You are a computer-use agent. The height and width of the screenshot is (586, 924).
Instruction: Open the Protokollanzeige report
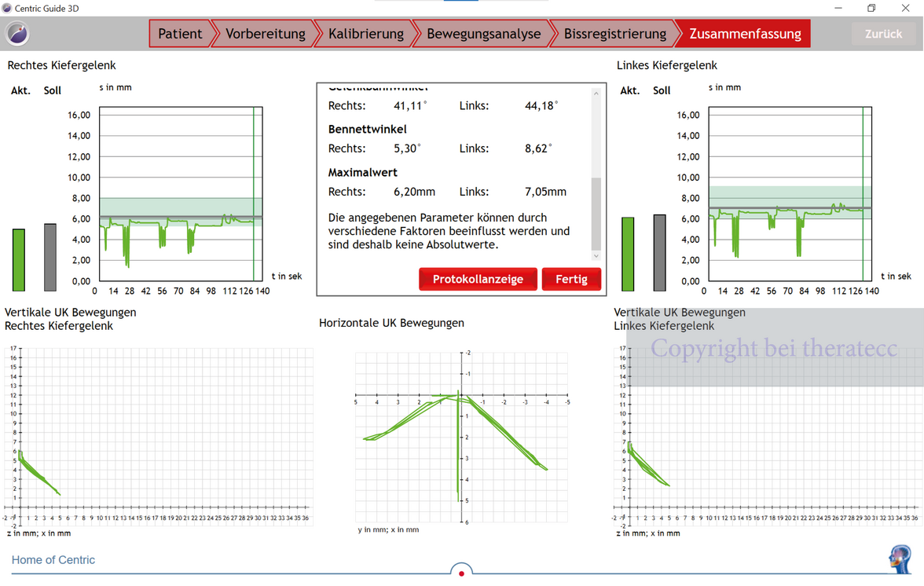[478, 279]
